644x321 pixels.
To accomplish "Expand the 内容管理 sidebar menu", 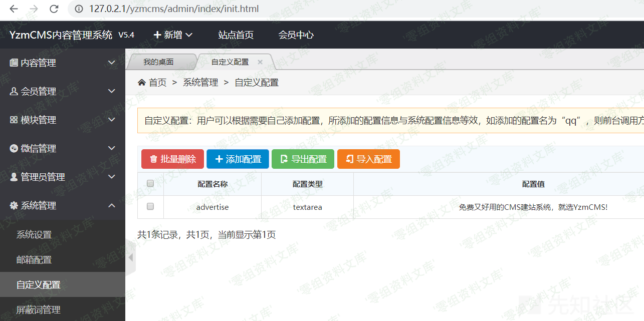I will (x=63, y=63).
